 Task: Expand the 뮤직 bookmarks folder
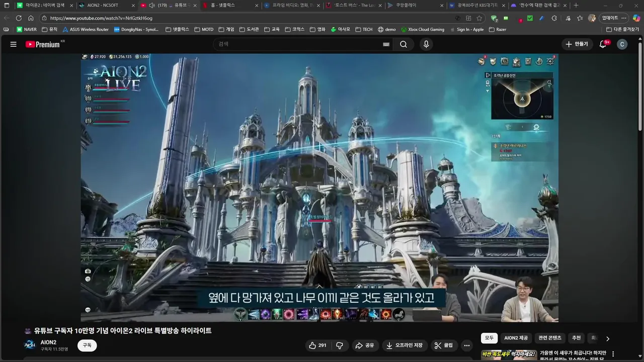click(x=50, y=30)
